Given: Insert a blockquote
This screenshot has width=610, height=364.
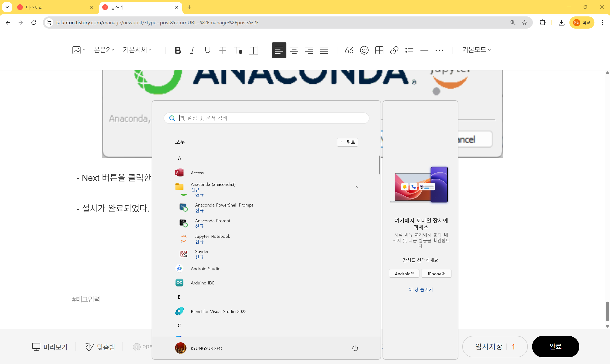Looking at the screenshot, I should (349, 50).
